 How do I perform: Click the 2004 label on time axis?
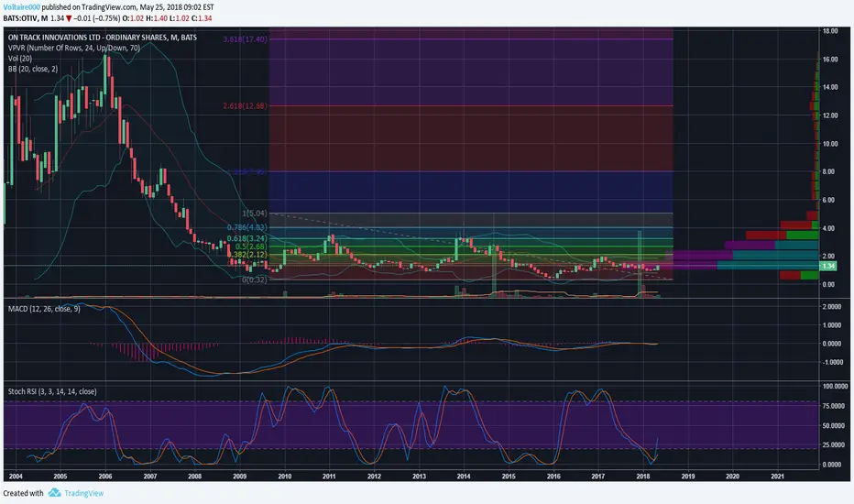16,477
